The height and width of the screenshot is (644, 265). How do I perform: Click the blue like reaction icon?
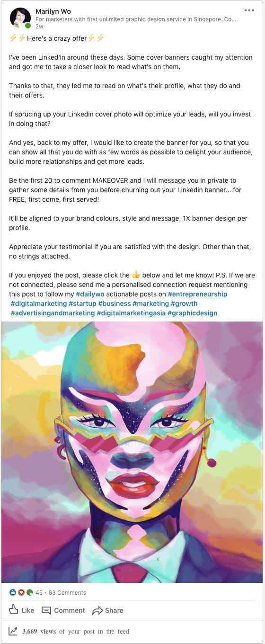[13, 592]
